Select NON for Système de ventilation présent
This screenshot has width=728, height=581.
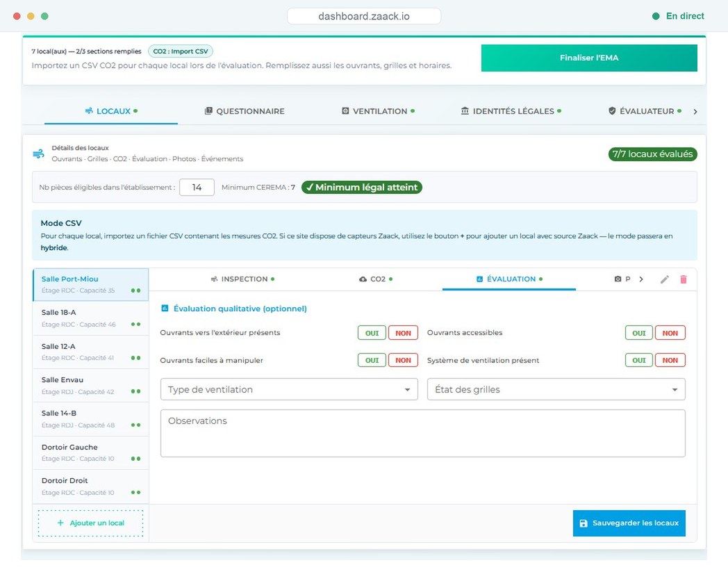[670, 360]
